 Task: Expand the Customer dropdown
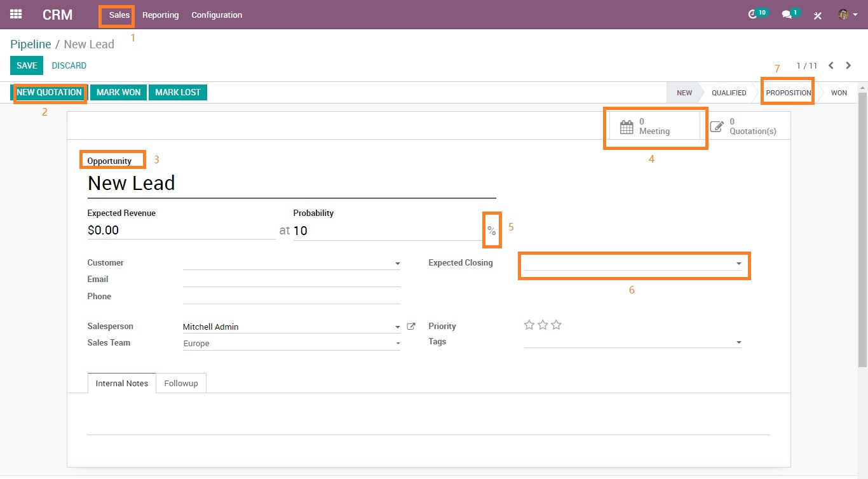click(398, 263)
